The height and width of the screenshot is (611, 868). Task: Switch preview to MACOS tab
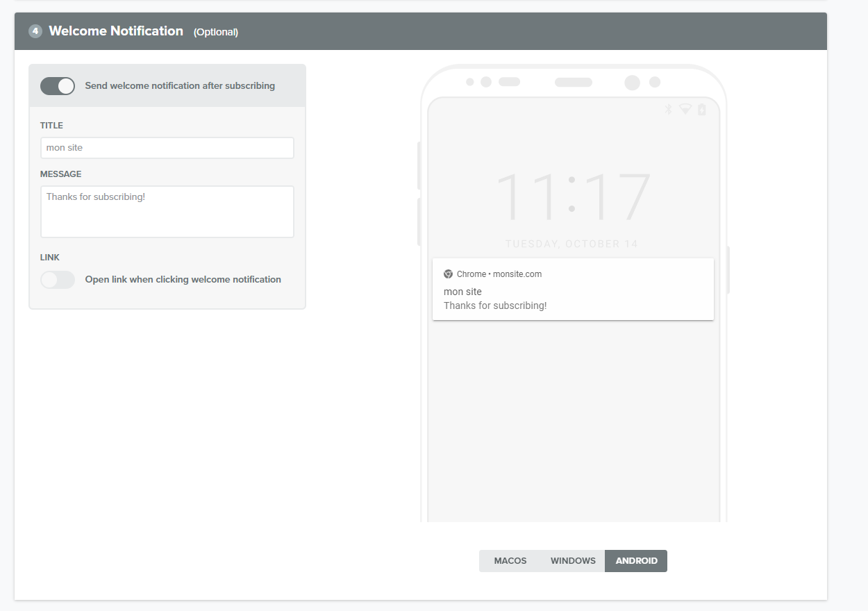[x=510, y=561]
